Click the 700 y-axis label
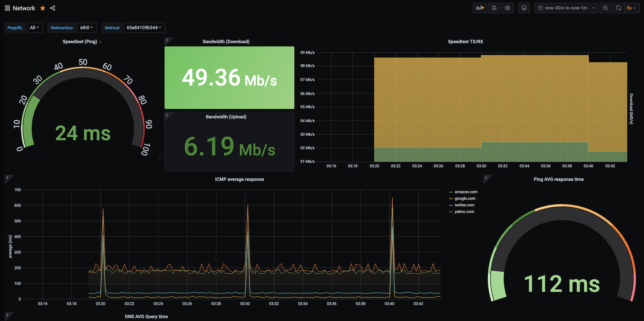Viewport: 644px width, 321px height. 17,190
